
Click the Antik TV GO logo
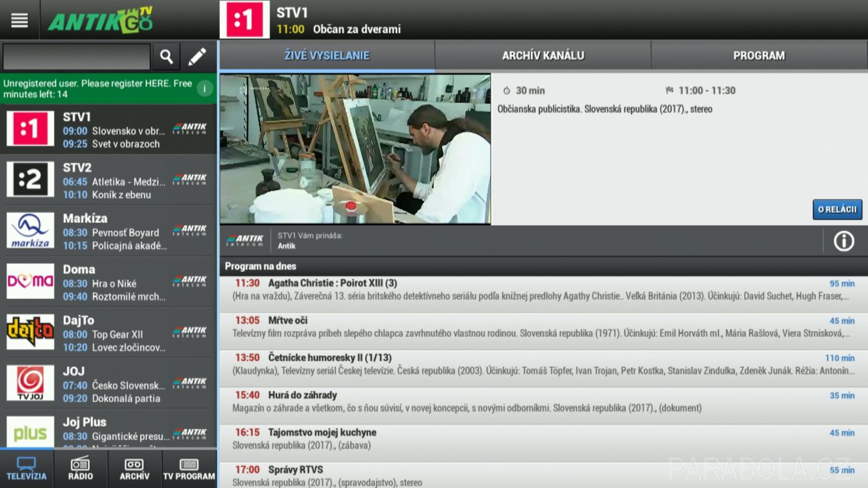point(100,20)
